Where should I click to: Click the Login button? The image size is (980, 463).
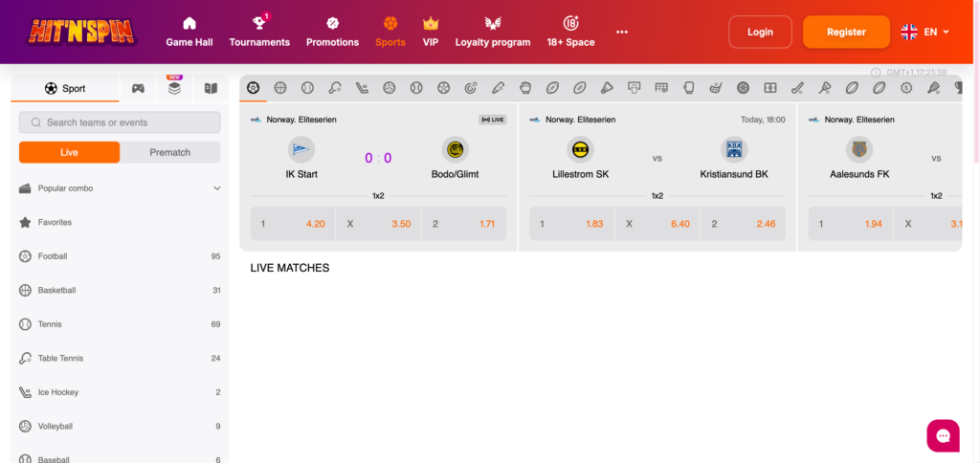coord(760,32)
